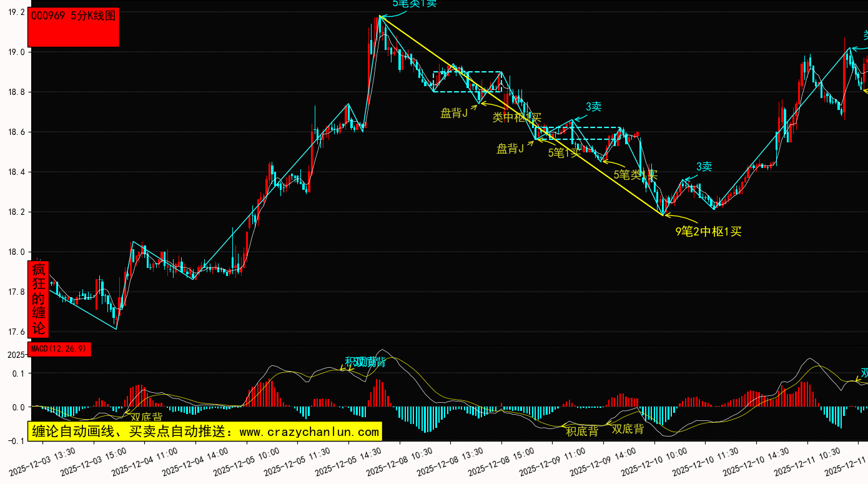The width and height of the screenshot is (868, 484).
Task: Select the "5笔类1卖" label at the price peak
Action: coord(415,4)
